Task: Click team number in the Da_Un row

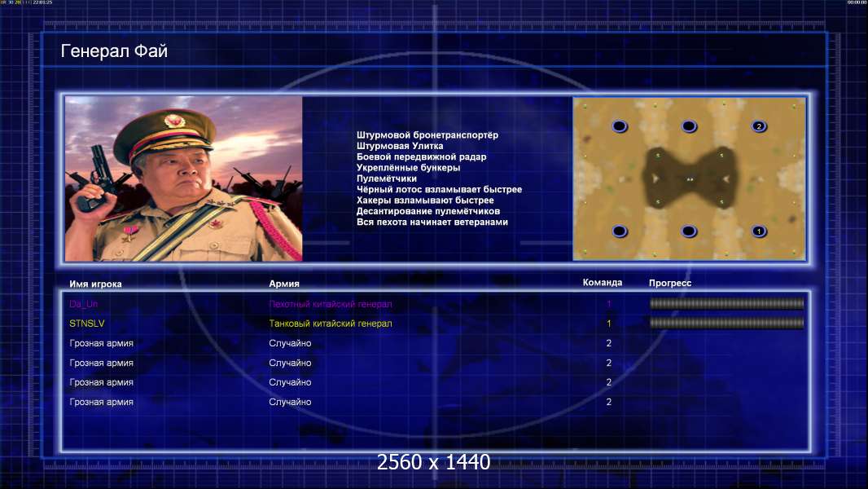Action: 609,304
